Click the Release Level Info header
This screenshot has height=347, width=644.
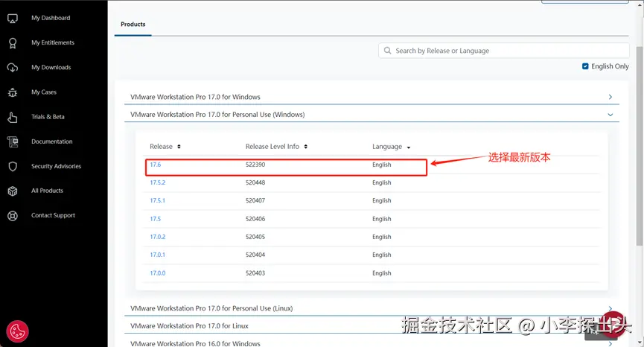pyautogui.click(x=272, y=147)
